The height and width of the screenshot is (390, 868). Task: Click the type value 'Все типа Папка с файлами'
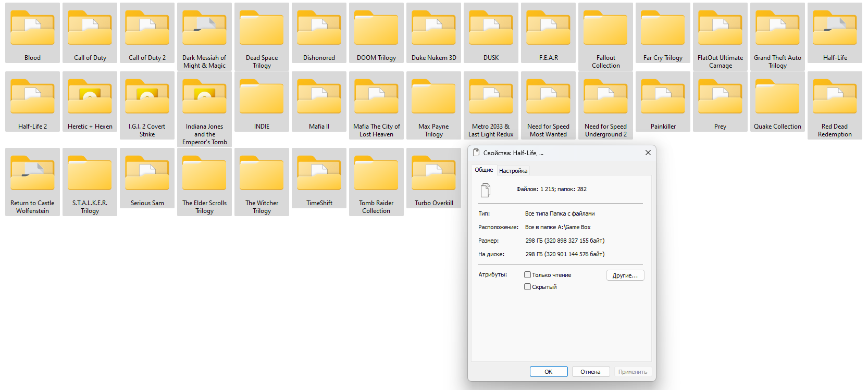click(560, 213)
